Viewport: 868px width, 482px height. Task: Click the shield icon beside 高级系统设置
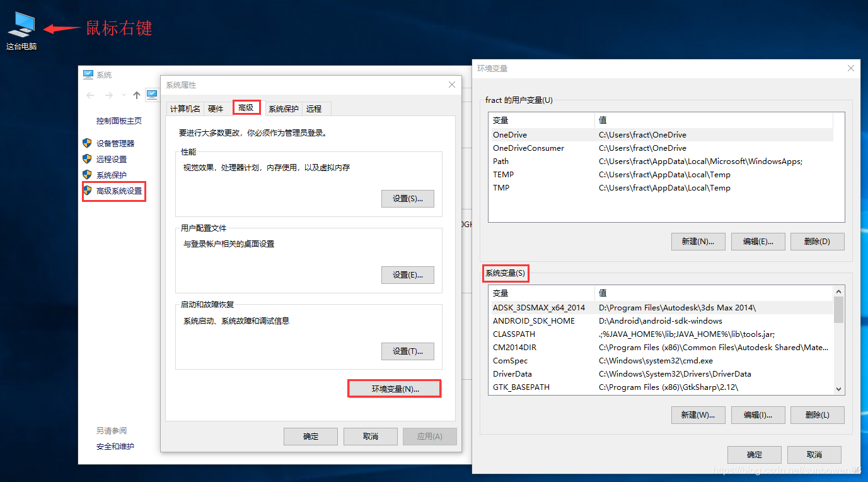click(x=88, y=190)
